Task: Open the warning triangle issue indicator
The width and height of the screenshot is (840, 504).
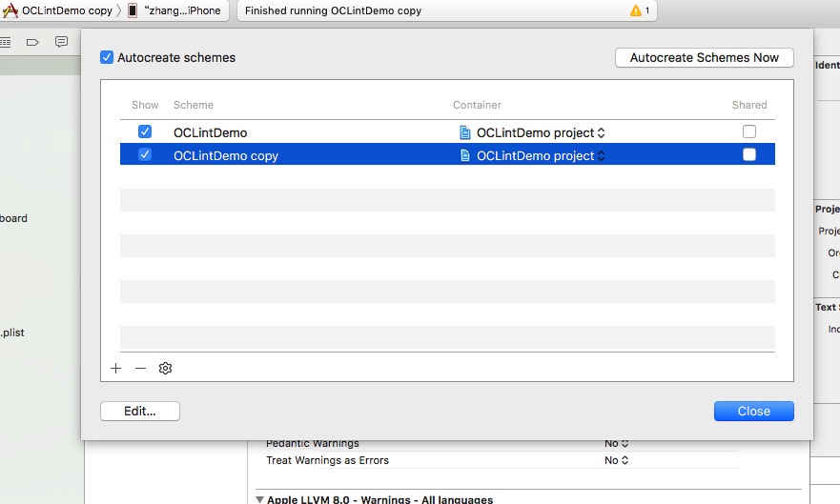Action: click(635, 10)
